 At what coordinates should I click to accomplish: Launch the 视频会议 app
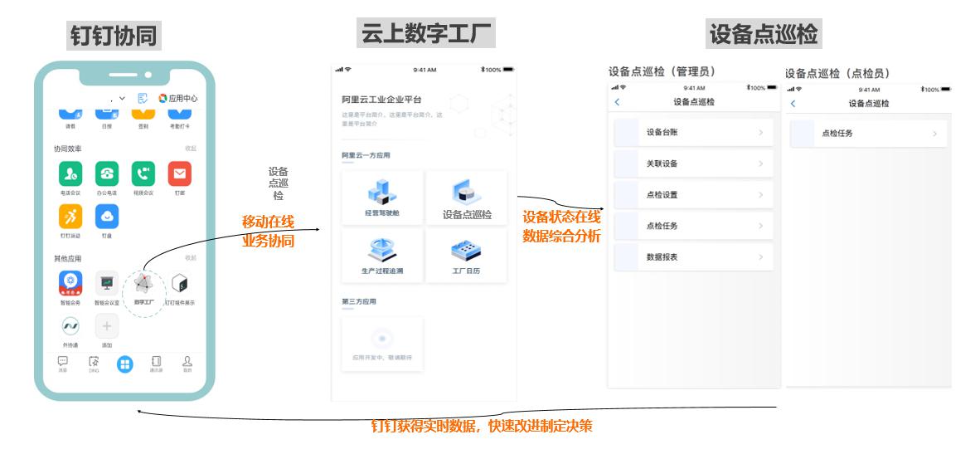pos(143,173)
